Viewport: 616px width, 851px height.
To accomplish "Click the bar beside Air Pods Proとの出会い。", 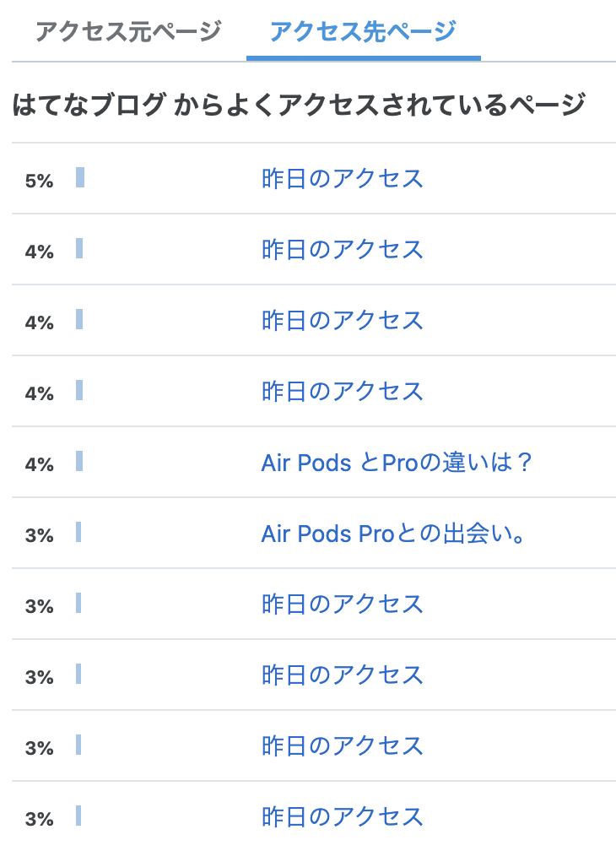I will pos(78,532).
